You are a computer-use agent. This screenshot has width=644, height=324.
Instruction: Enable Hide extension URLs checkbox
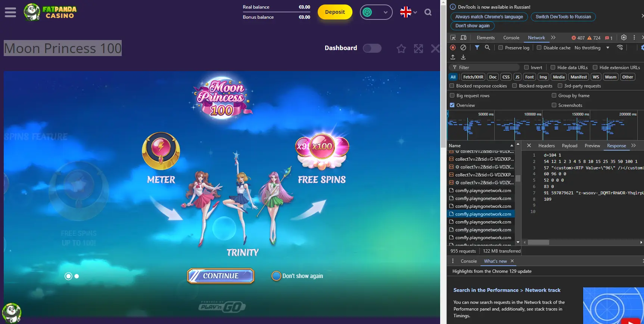pos(595,67)
